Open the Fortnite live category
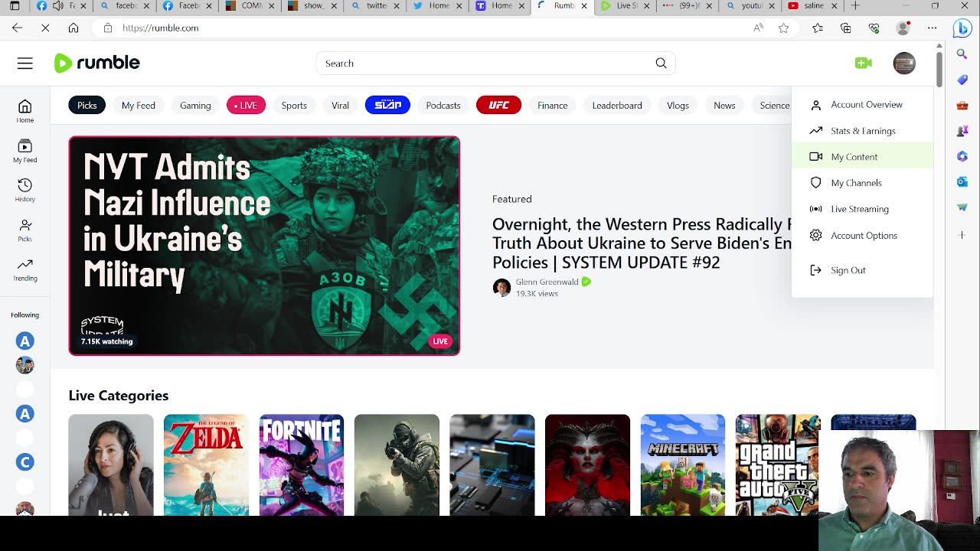This screenshot has height=551, width=980. (302, 465)
